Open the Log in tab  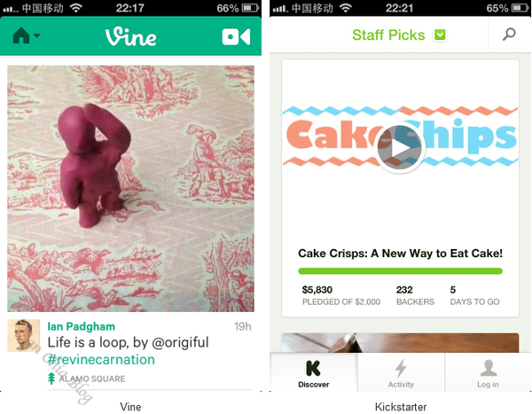tap(488, 372)
